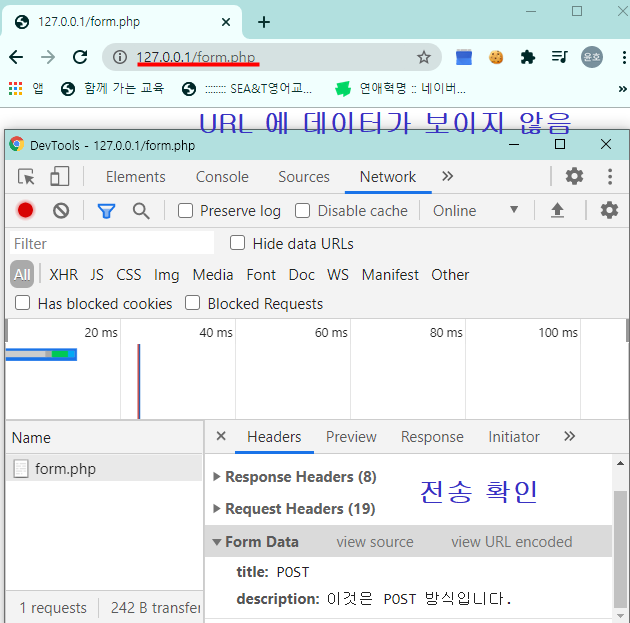Open the Initiator tab of request details
The image size is (630, 623).
point(514,437)
